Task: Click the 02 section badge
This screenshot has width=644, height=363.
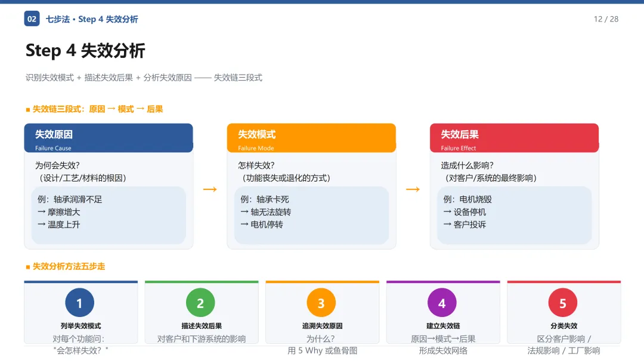Action: click(x=32, y=19)
